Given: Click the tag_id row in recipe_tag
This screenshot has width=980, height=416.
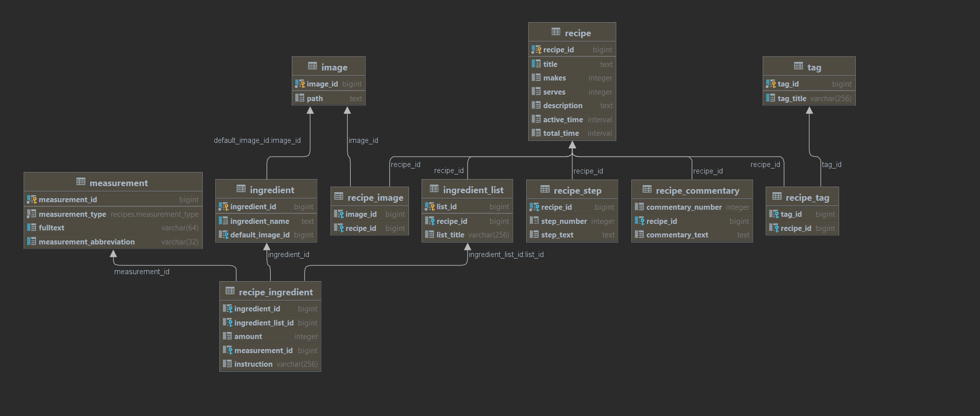Looking at the screenshot, I should pyautogui.click(x=802, y=214).
